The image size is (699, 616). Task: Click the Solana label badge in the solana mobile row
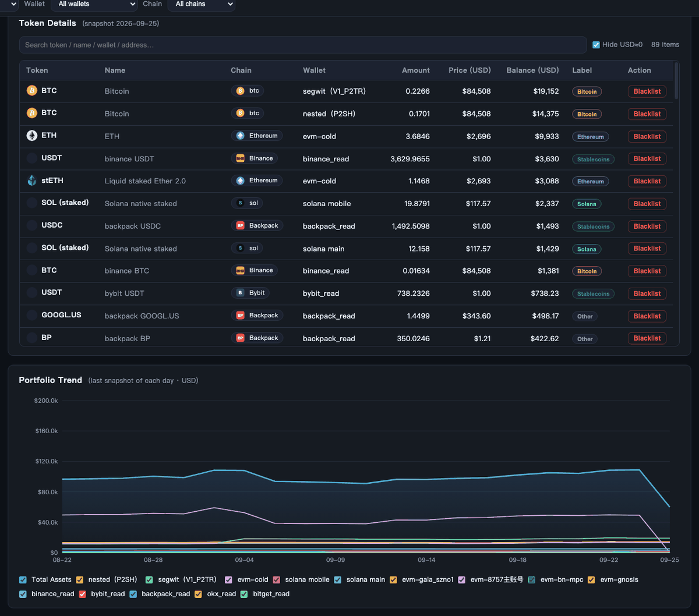tap(587, 204)
